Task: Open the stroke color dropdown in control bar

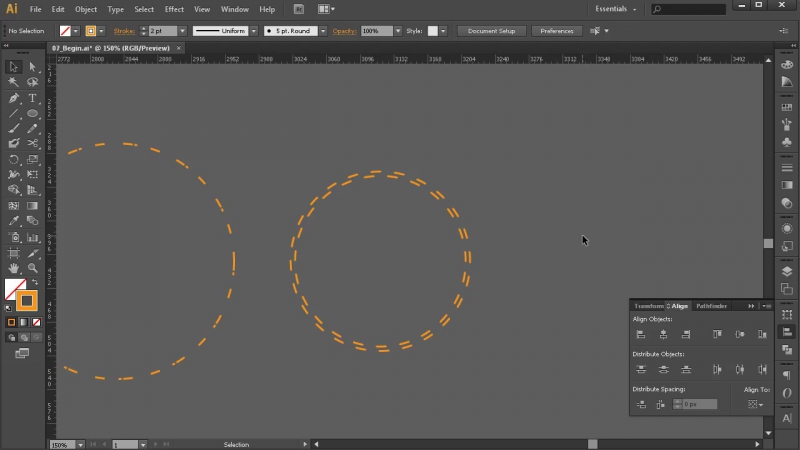Action: click(x=101, y=31)
